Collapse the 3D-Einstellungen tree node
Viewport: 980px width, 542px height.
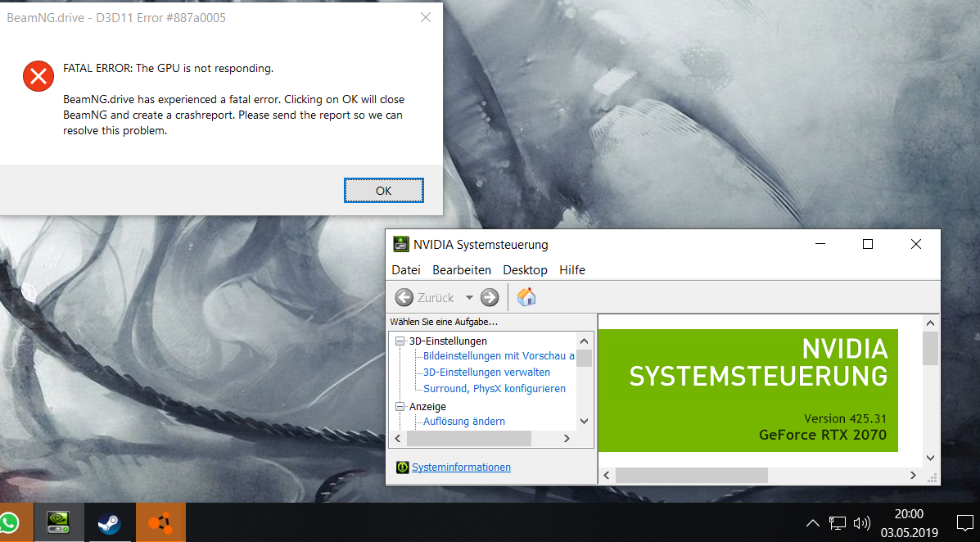[x=400, y=341]
